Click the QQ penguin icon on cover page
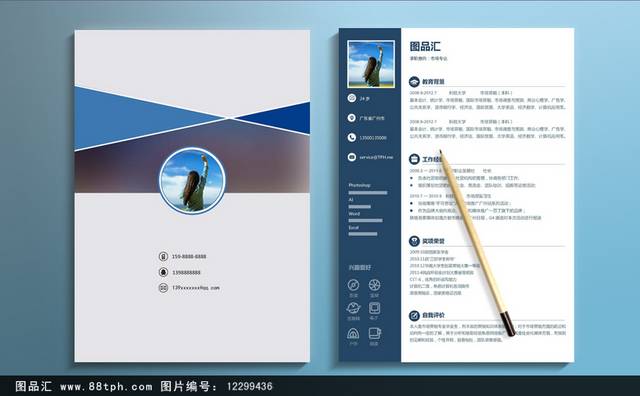640x396 pixels. point(163,272)
